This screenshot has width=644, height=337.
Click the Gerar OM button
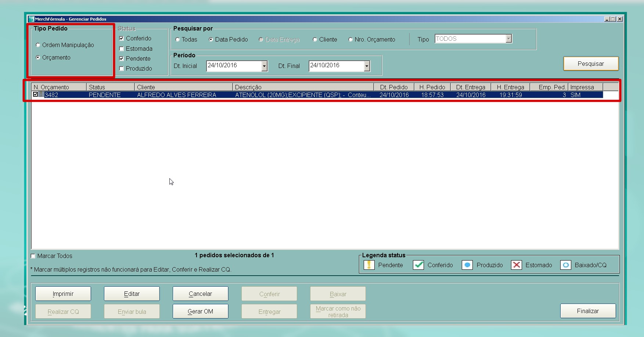[201, 311]
